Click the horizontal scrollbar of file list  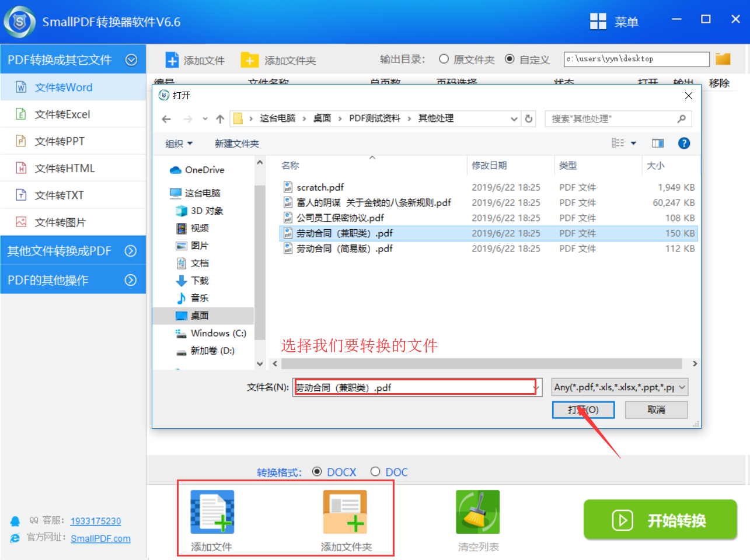482,363
